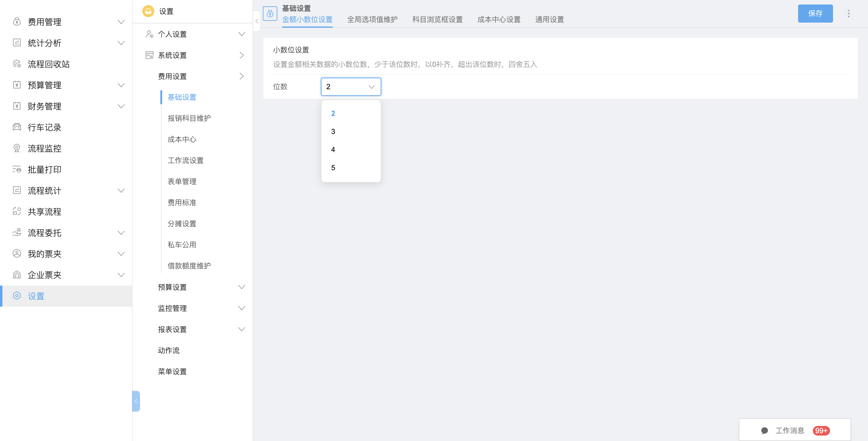868x441 pixels.
Task: Click the 统计分析 chart icon
Action: [x=17, y=43]
